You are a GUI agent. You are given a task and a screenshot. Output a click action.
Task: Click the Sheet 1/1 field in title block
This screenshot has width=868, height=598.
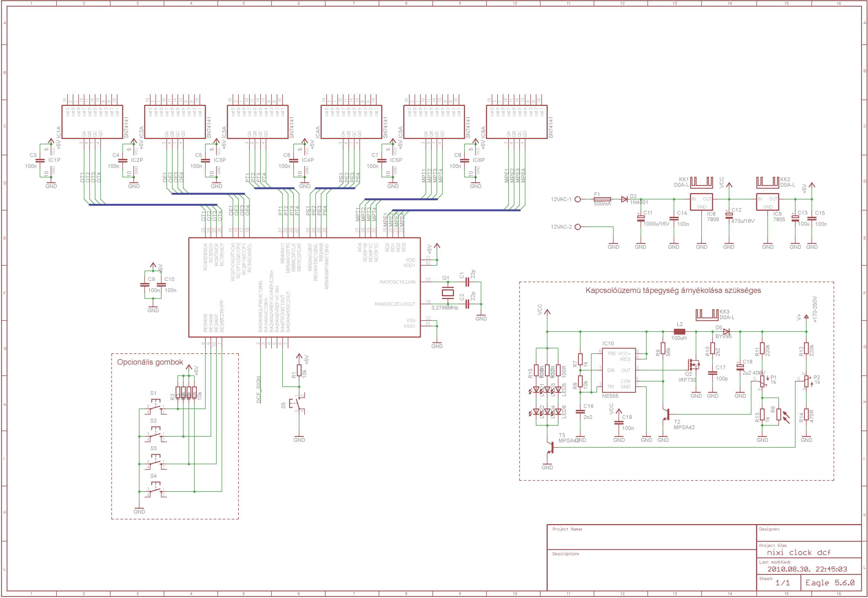(783, 583)
